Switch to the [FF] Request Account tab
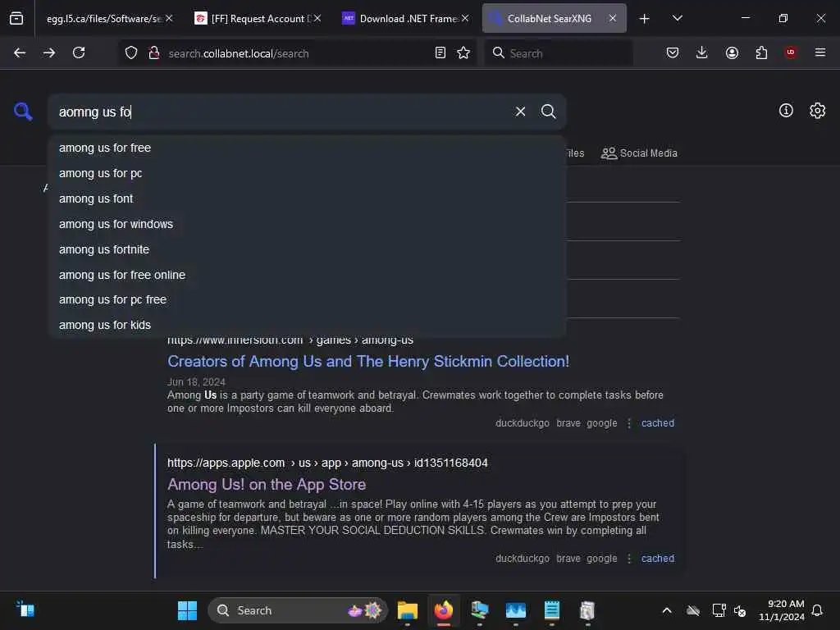This screenshot has height=630, width=840. point(257,19)
